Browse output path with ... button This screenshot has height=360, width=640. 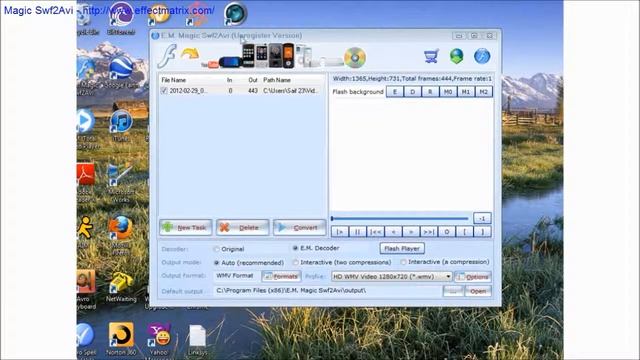click(453, 291)
